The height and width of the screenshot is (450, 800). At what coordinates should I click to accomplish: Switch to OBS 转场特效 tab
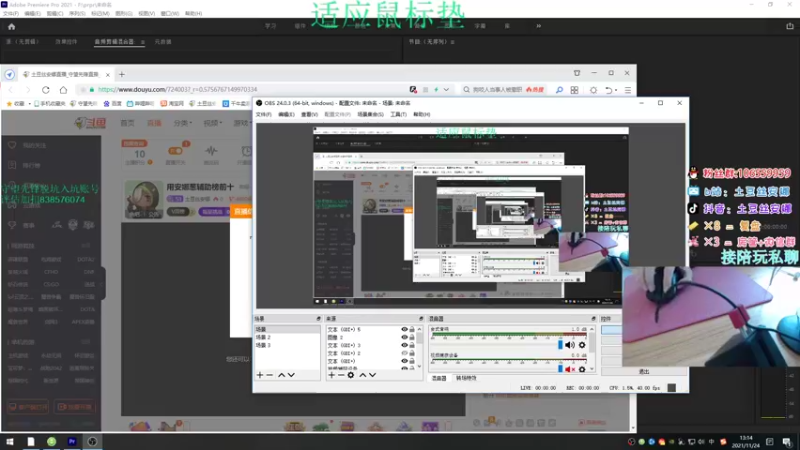(x=466, y=378)
